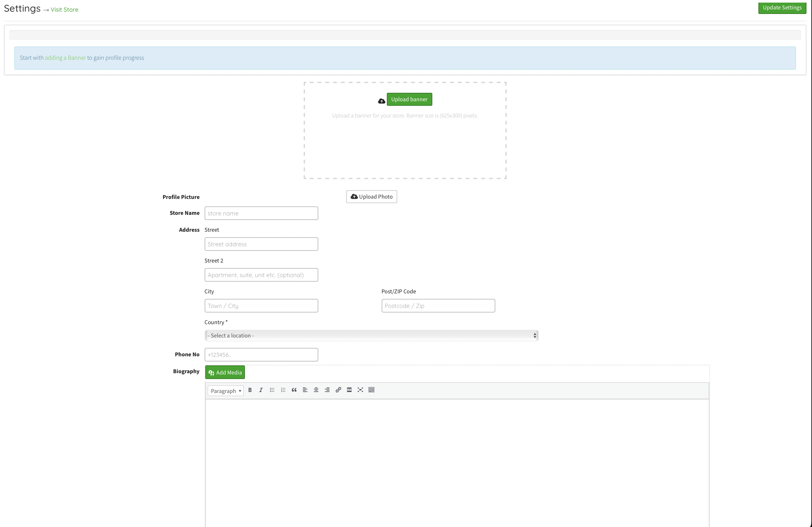The width and height of the screenshot is (812, 527).
Task: Toggle the editor toolbar icon
Action: coord(372,390)
